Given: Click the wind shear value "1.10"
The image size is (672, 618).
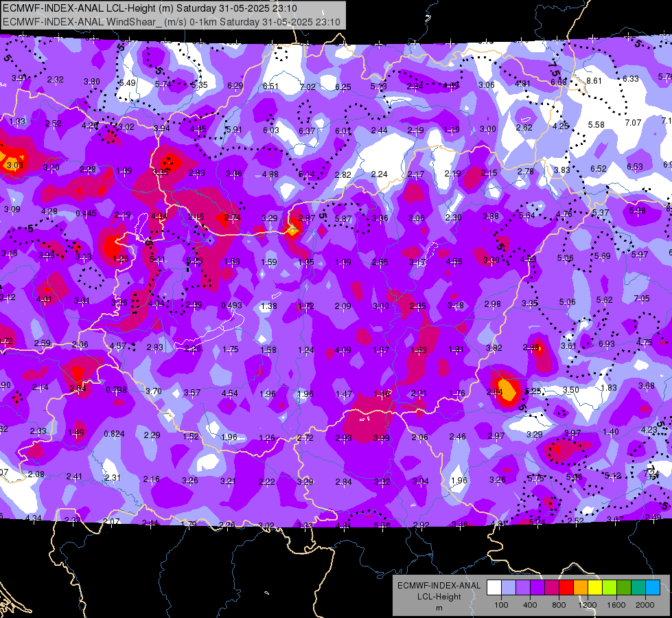Looking at the screenshot, I should (451, 130).
